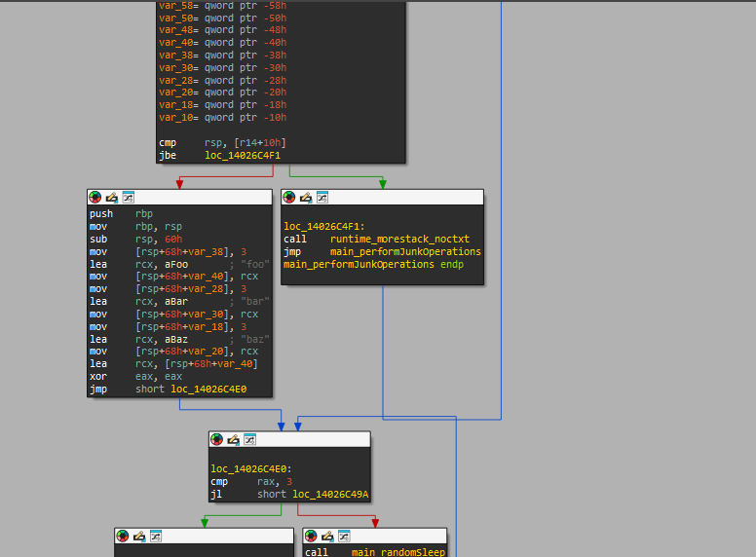The width and height of the screenshot is (756, 557).
Task: Click the group icon on the block left of main_randomSleep
Action: click(156, 536)
